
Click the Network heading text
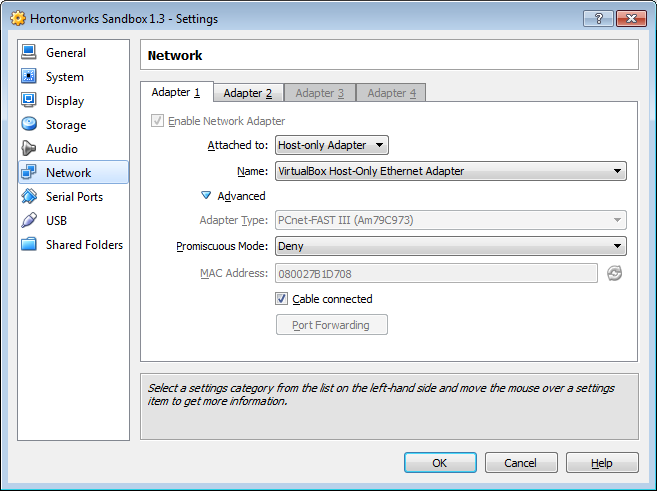[175, 55]
